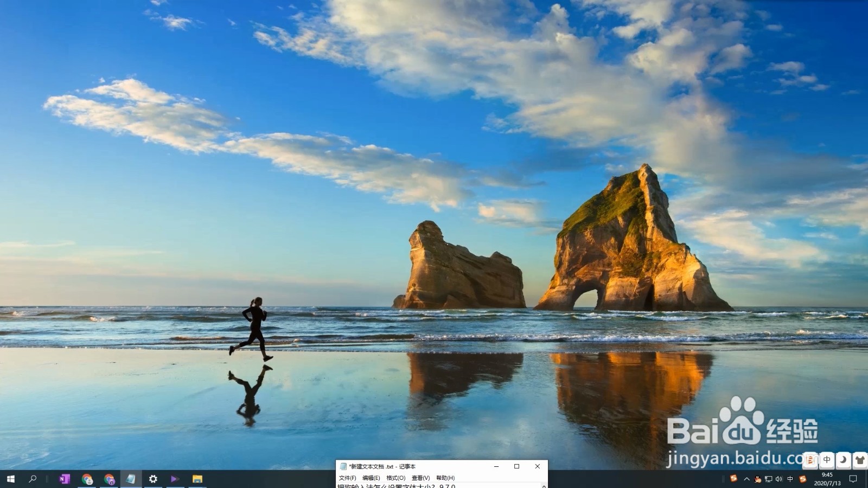Screen dimensions: 868x488
Task: Open Settings gear on the taskbar
Action: (153, 479)
